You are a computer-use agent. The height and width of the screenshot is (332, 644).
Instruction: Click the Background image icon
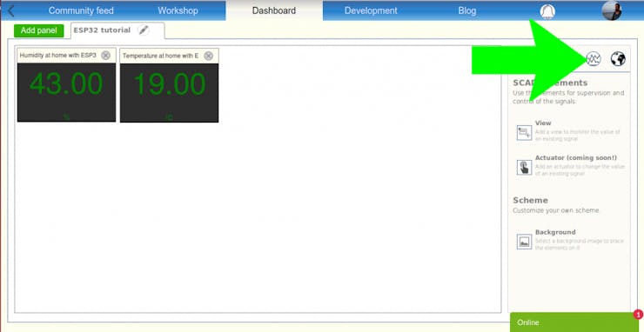(524, 242)
